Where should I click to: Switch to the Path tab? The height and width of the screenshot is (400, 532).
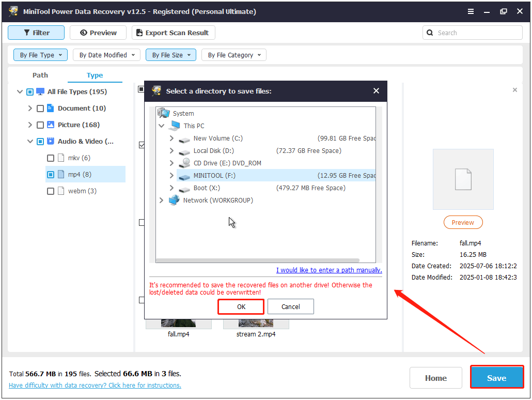pos(40,75)
